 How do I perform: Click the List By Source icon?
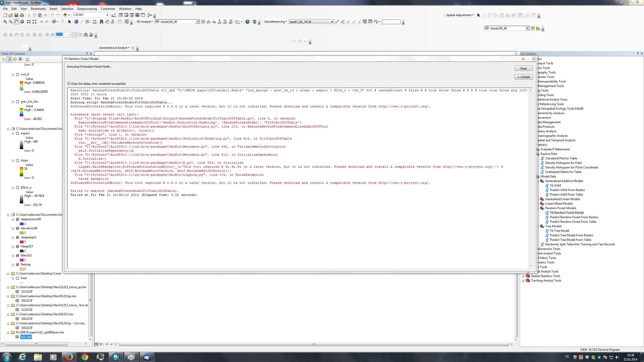point(9,59)
